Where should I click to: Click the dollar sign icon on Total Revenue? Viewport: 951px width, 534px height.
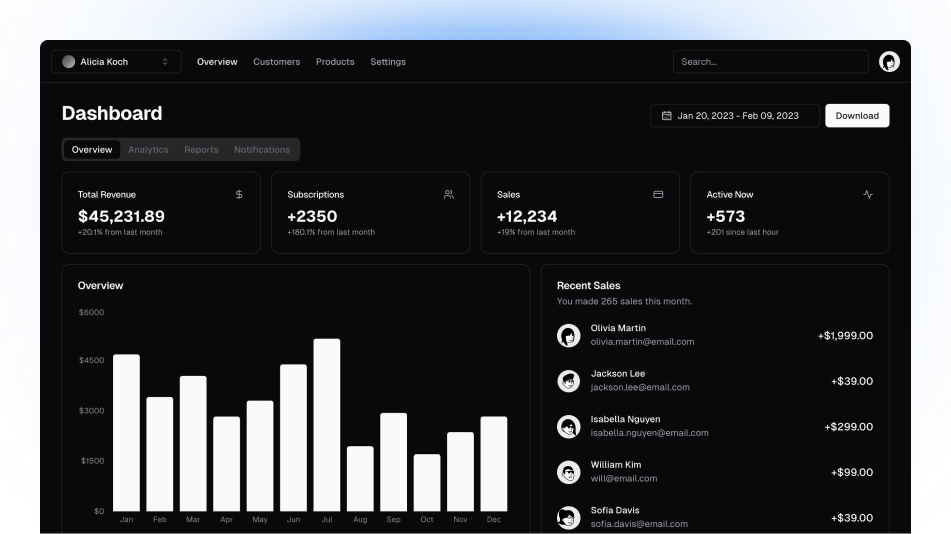(239, 195)
